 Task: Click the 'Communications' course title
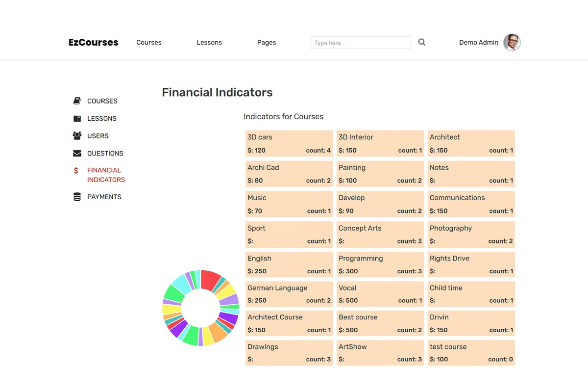coord(457,198)
